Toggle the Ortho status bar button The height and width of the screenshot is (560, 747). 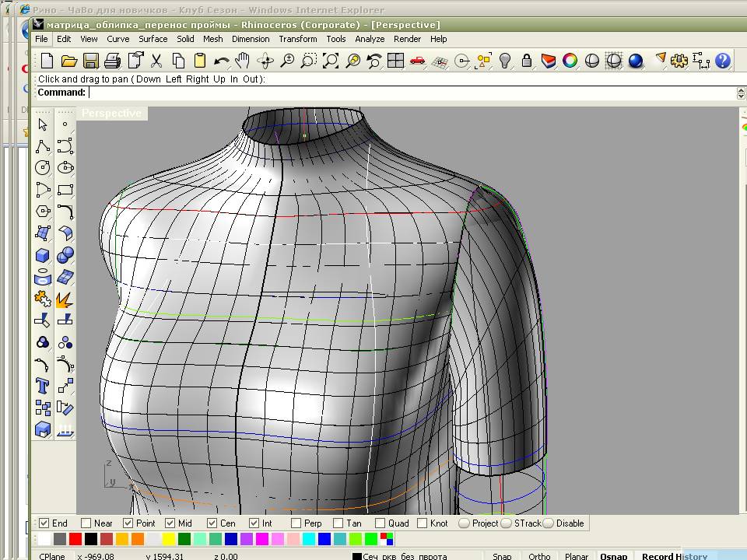click(539, 555)
